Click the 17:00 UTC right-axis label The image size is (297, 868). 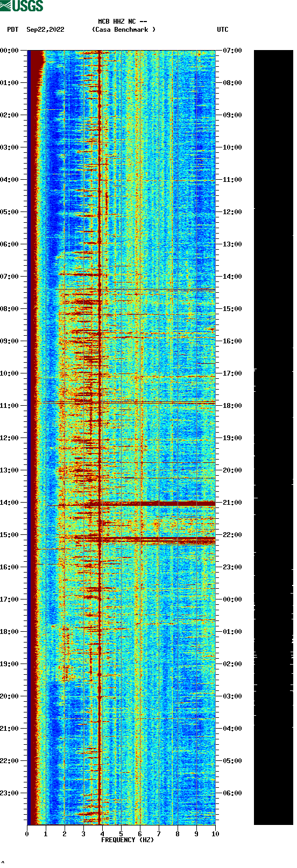(232, 373)
